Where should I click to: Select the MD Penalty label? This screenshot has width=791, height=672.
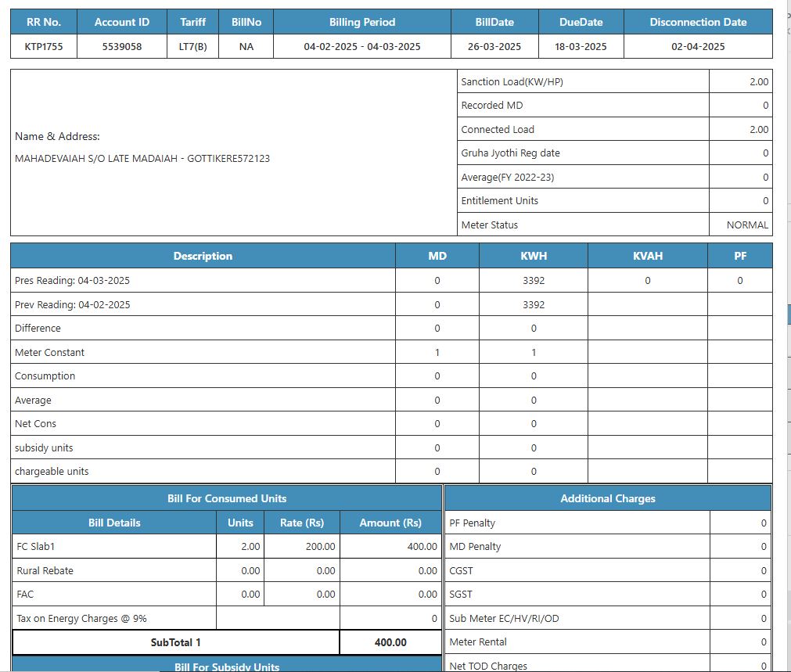[x=475, y=546]
